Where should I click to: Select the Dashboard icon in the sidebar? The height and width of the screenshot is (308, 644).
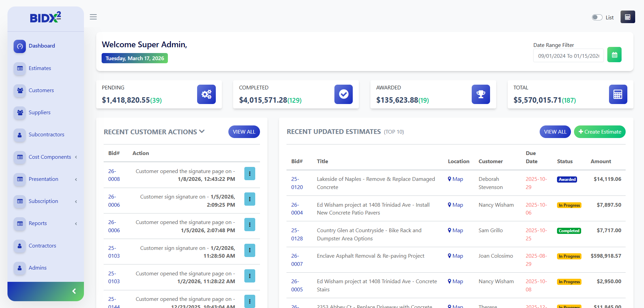[19, 46]
